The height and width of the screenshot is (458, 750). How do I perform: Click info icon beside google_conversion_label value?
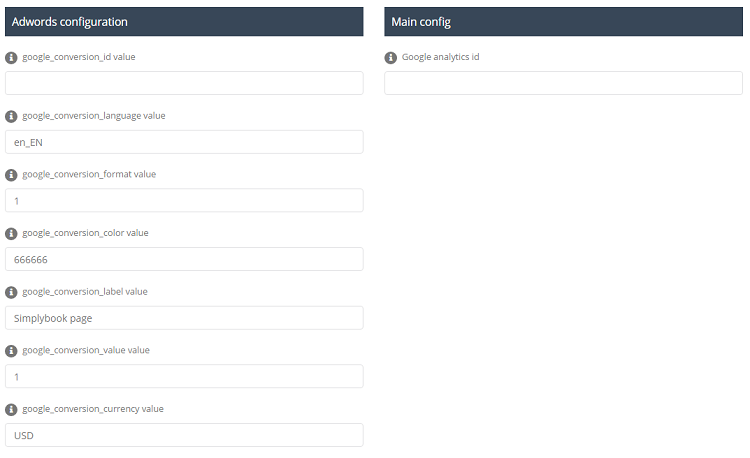tap(12, 292)
